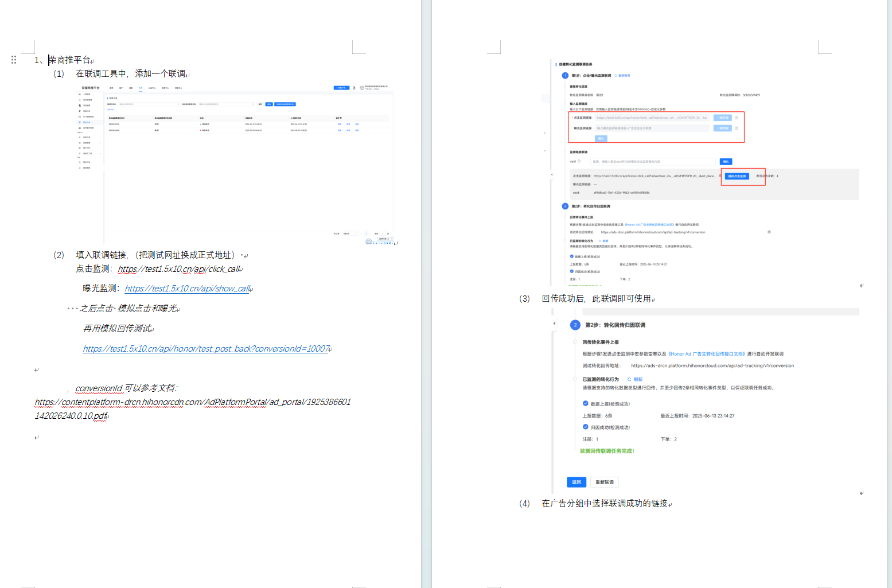Viewport: 892px width, 588px height.
Task: Click the blue step 1 circle in upper screenshot
Action: coord(565,75)
